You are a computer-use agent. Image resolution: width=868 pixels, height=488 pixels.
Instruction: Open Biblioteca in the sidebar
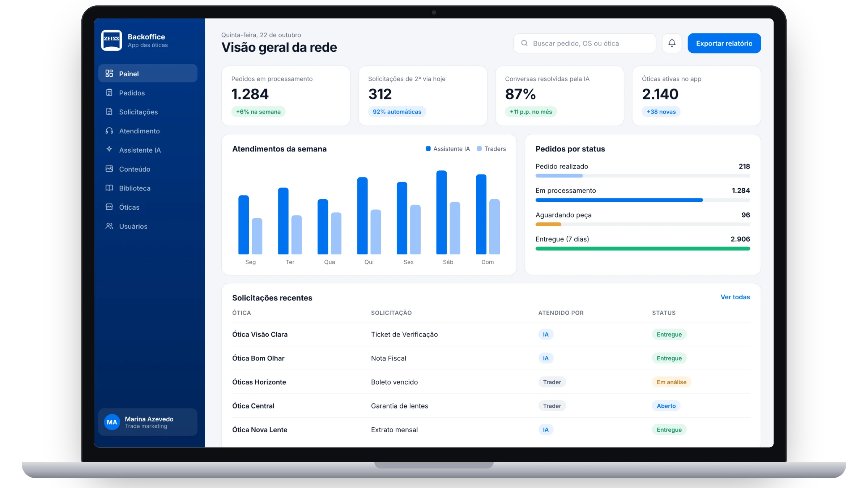[x=148, y=188]
